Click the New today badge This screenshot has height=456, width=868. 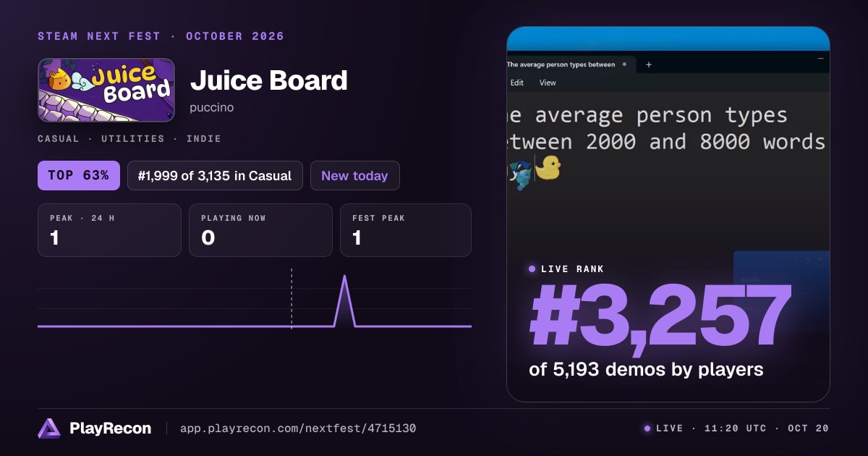(354, 175)
